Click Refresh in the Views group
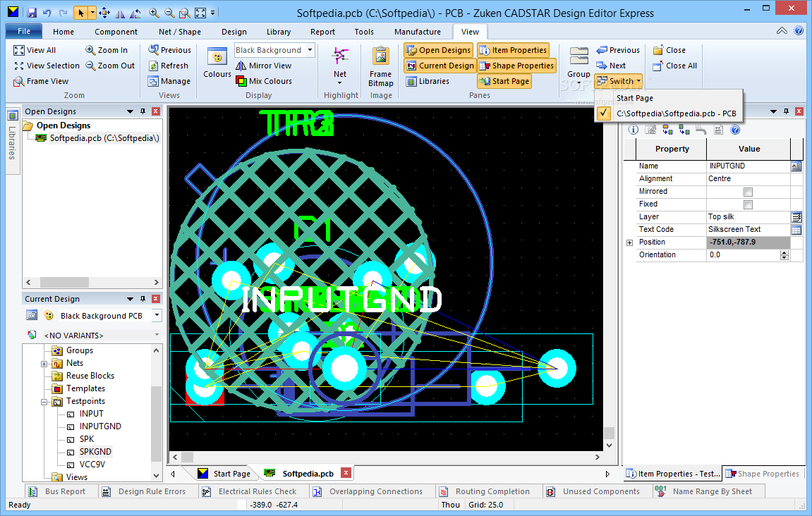Image resolution: width=812 pixels, height=516 pixels. tap(169, 66)
